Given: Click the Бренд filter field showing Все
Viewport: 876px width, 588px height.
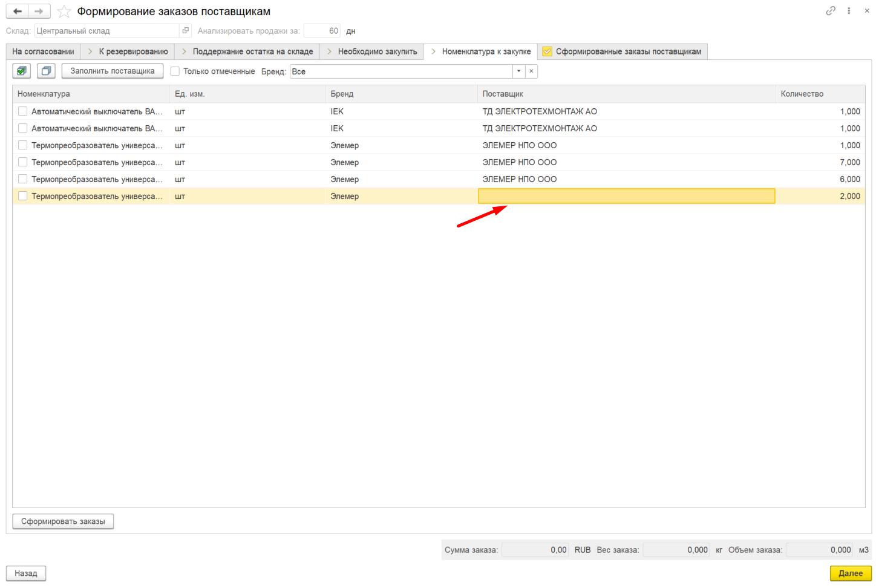Looking at the screenshot, I should tap(401, 71).
